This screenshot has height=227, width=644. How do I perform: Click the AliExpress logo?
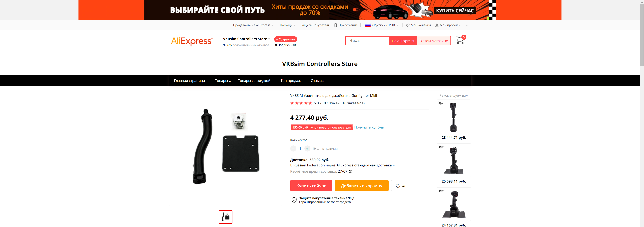click(x=192, y=41)
